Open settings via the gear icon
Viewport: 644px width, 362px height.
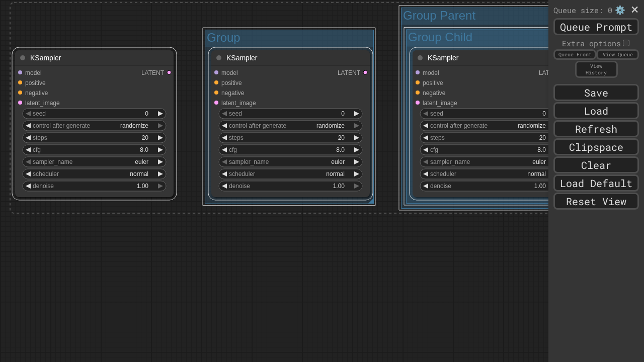coord(620,10)
